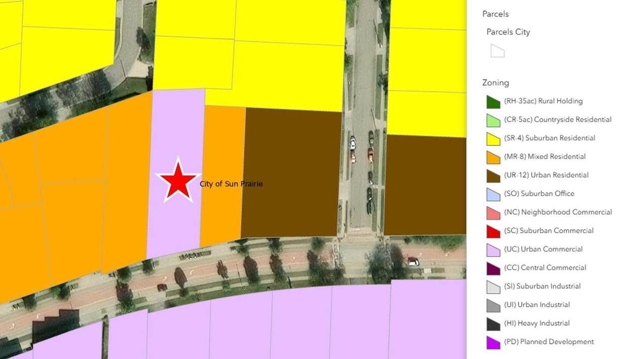Click the Zoning legend heading

(496, 83)
